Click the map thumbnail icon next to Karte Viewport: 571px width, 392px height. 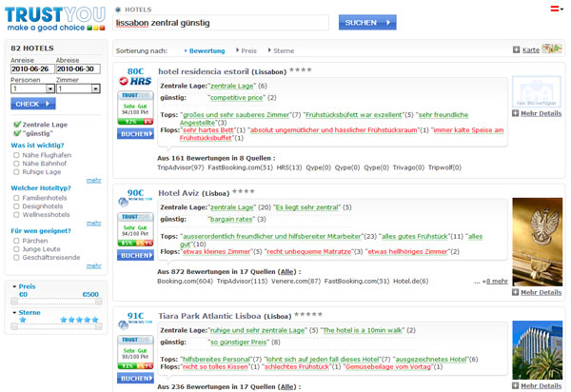[551, 49]
